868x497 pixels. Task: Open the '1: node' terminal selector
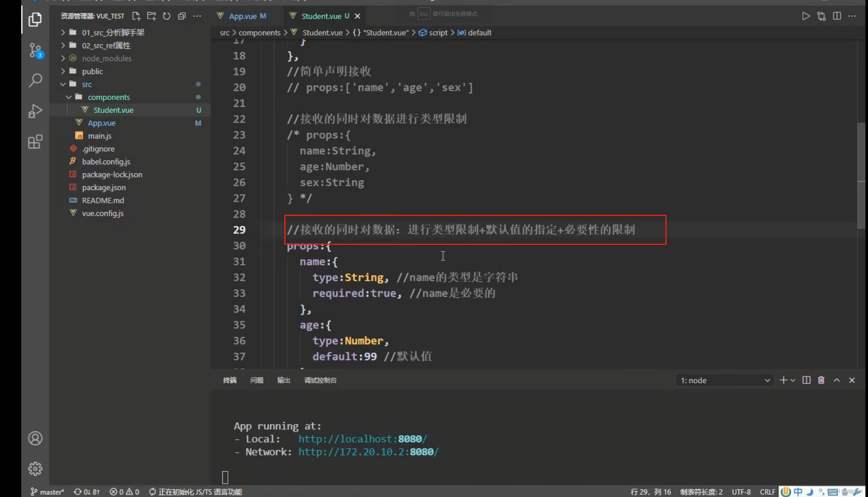point(725,380)
